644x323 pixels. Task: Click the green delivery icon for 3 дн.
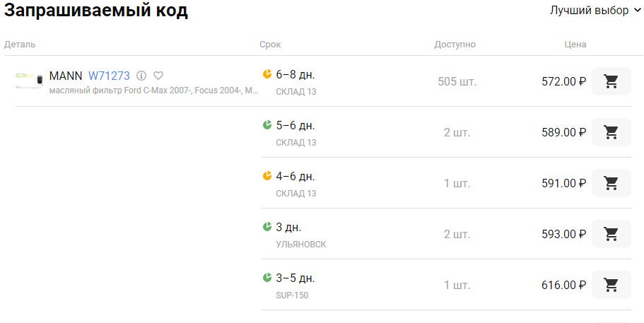[x=267, y=227]
